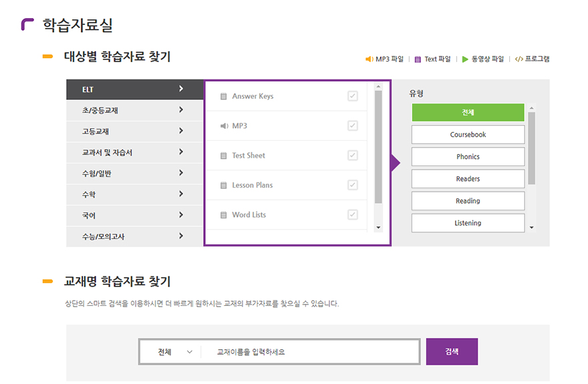
Task: Expand the 고등교재 category arrow
Action: [x=181, y=130]
